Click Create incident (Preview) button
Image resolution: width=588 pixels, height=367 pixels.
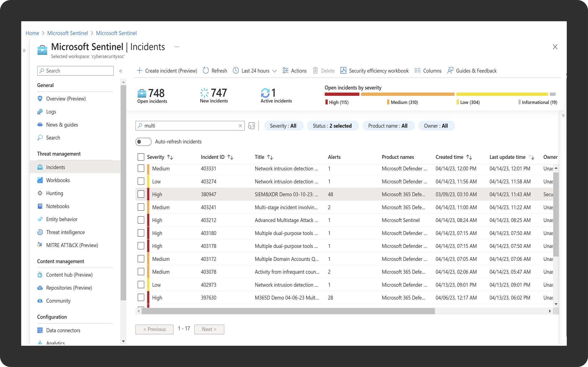pyautogui.click(x=167, y=71)
